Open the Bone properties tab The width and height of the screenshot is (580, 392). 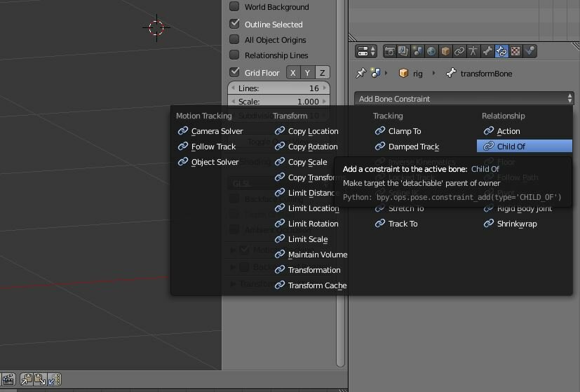(x=487, y=51)
